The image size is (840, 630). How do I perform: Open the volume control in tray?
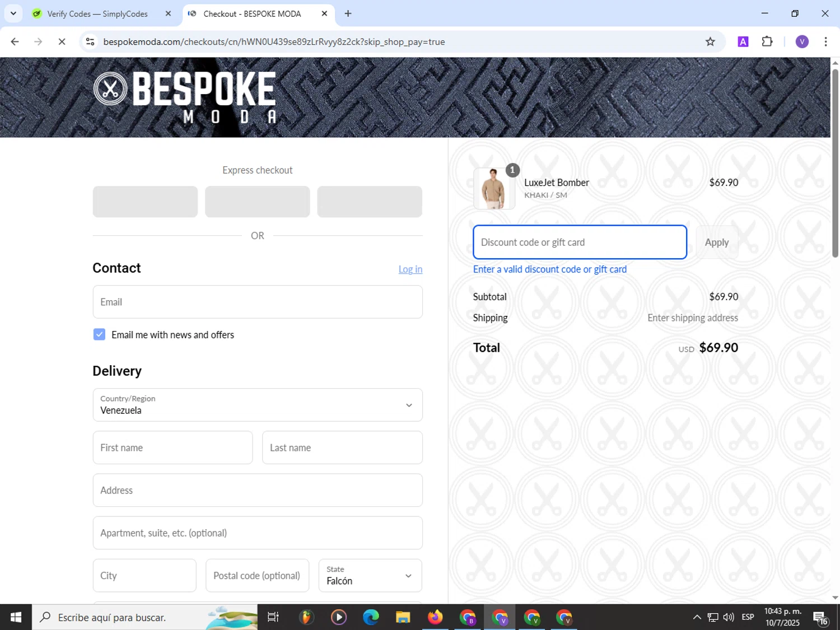[729, 617]
